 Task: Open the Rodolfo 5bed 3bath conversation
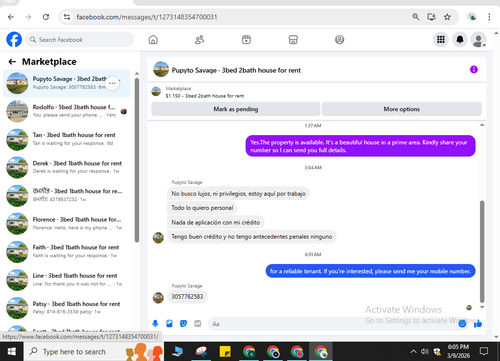point(67,111)
